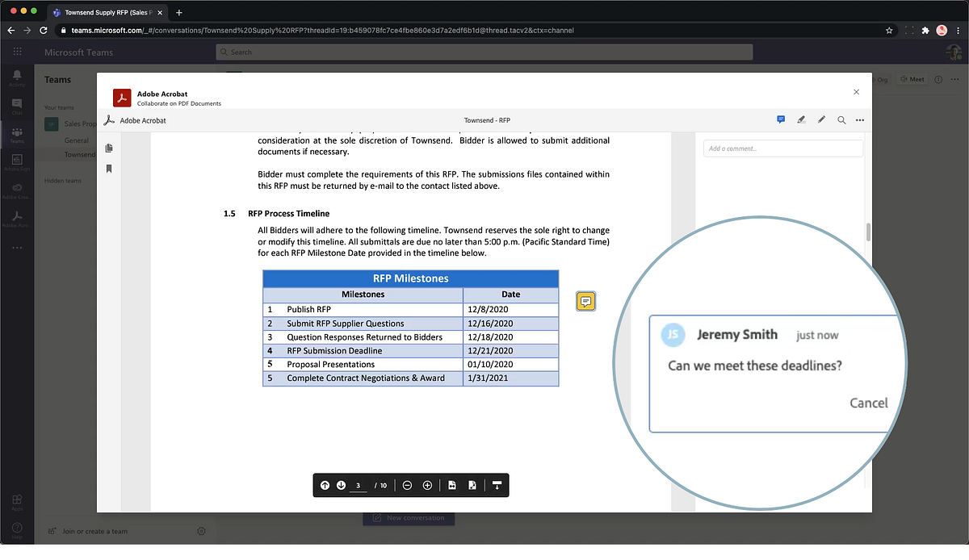Open a new browser tab
Image resolution: width=969 pixels, height=560 pixels.
[x=178, y=12]
